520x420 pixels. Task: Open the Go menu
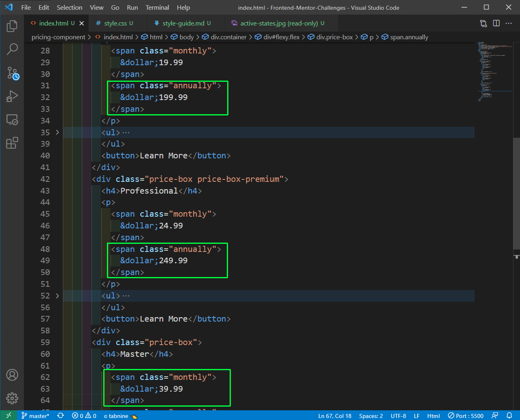coord(115,7)
